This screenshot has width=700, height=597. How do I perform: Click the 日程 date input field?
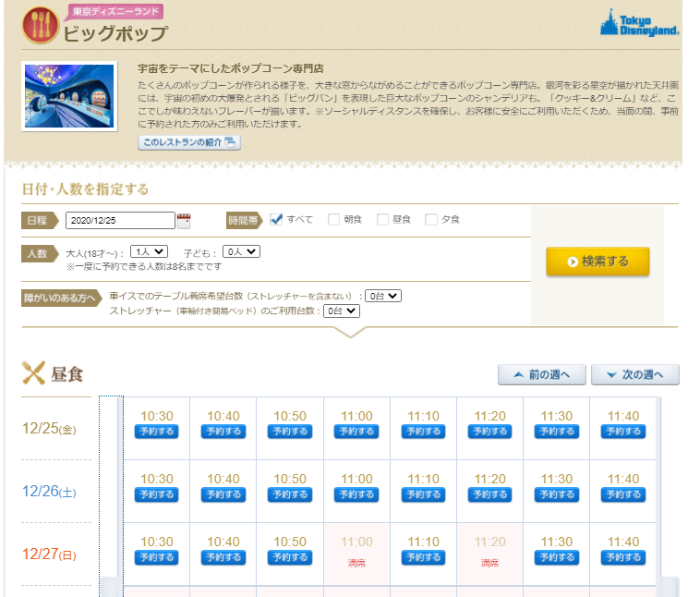(120, 220)
